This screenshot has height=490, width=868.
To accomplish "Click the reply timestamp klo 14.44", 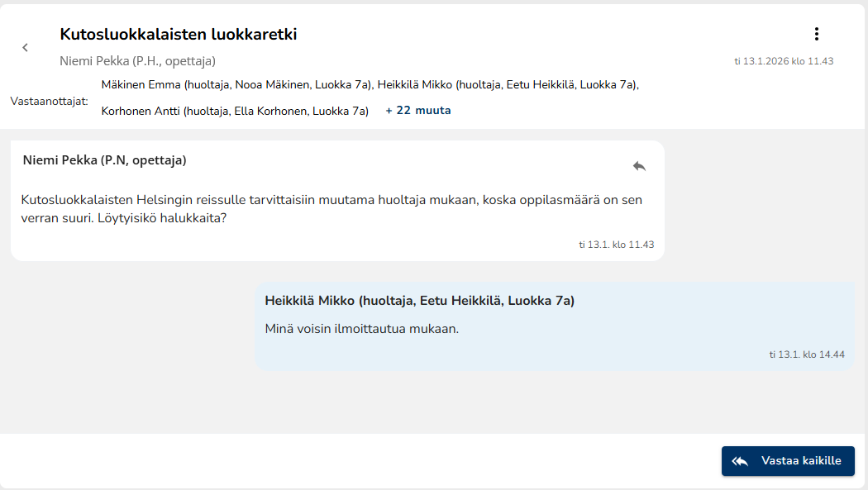I will coord(806,354).
